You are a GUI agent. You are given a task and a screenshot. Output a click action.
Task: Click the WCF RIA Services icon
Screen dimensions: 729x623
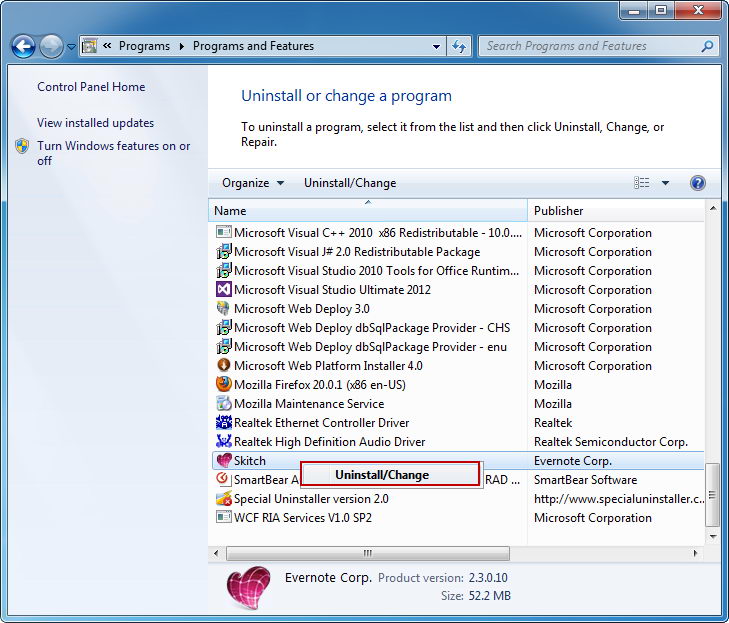pos(224,517)
